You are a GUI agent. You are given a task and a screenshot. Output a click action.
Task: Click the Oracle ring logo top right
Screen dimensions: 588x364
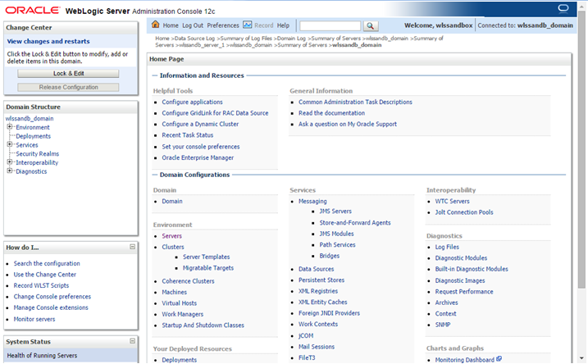(x=563, y=8)
